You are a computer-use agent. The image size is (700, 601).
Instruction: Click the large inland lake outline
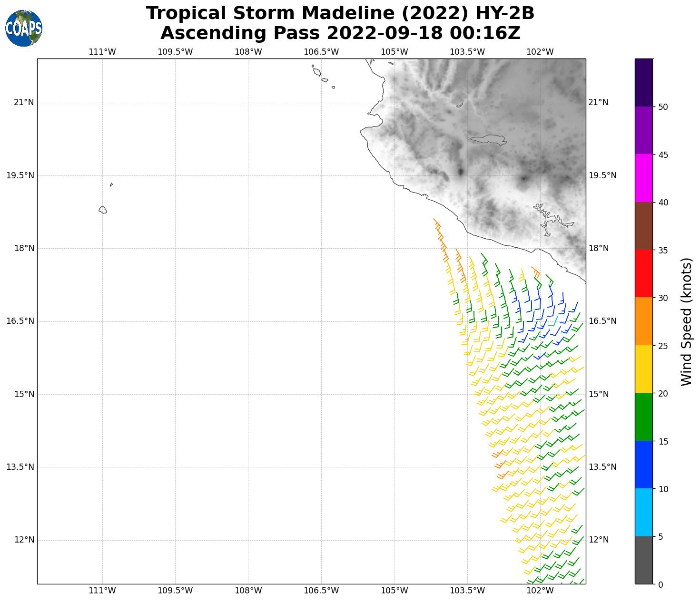[488, 139]
